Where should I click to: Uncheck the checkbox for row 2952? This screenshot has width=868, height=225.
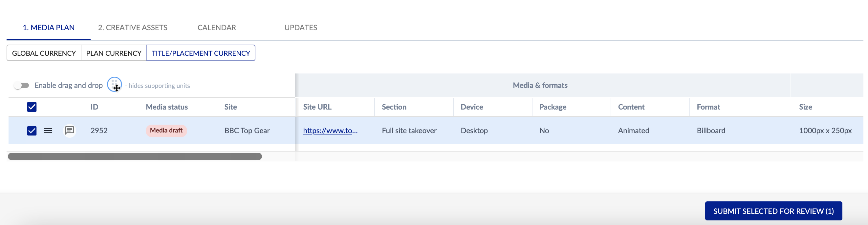[x=32, y=130]
